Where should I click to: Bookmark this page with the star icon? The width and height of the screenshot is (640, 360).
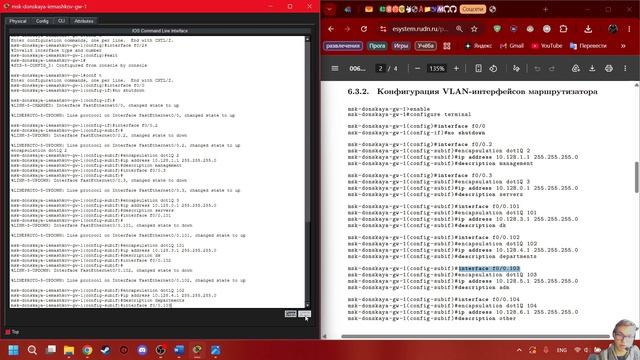pos(474,29)
